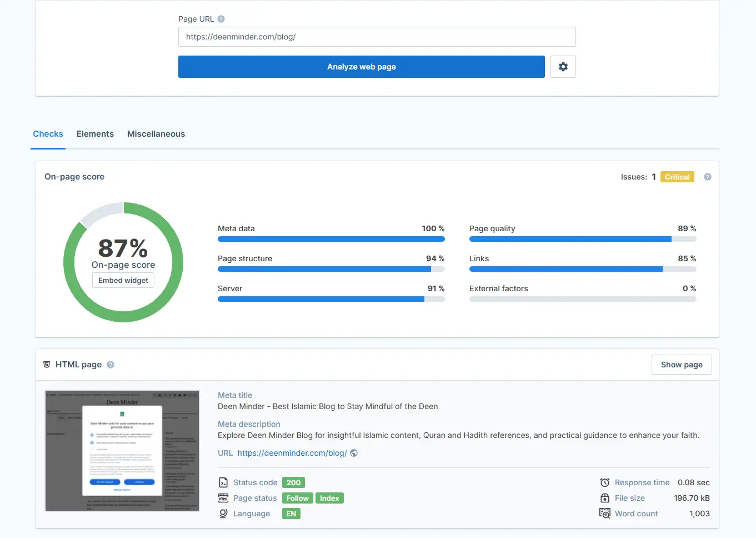Open the deenminder.com/blog URL link
This screenshot has width=756, height=538.
[292, 453]
